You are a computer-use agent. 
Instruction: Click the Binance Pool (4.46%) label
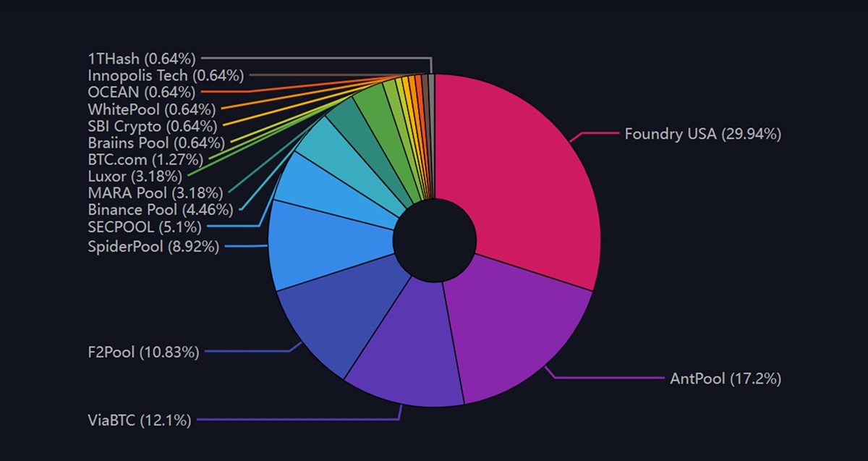point(161,210)
